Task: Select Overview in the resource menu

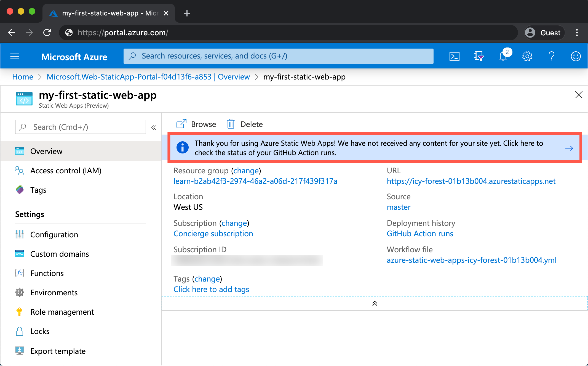Action: coord(81,151)
